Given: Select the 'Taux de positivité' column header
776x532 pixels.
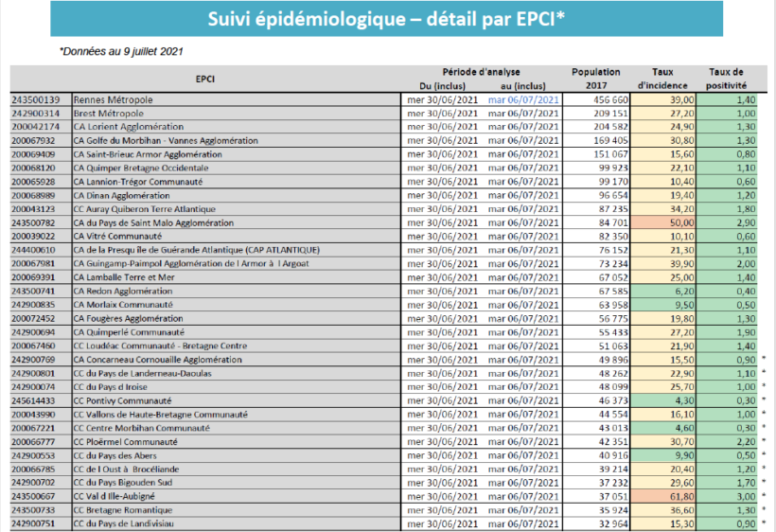Looking at the screenshot, I should pyautogui.click(x=725, y=79).
